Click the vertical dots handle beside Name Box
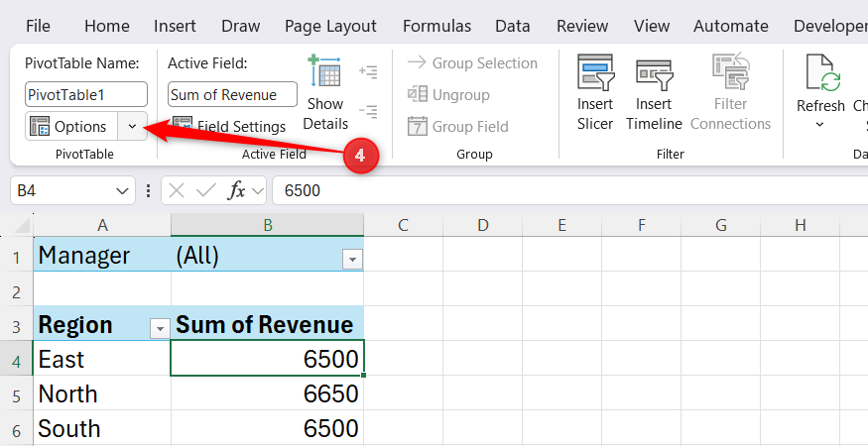868x446 pixels. pyautogui.click(x=148, y=191)
